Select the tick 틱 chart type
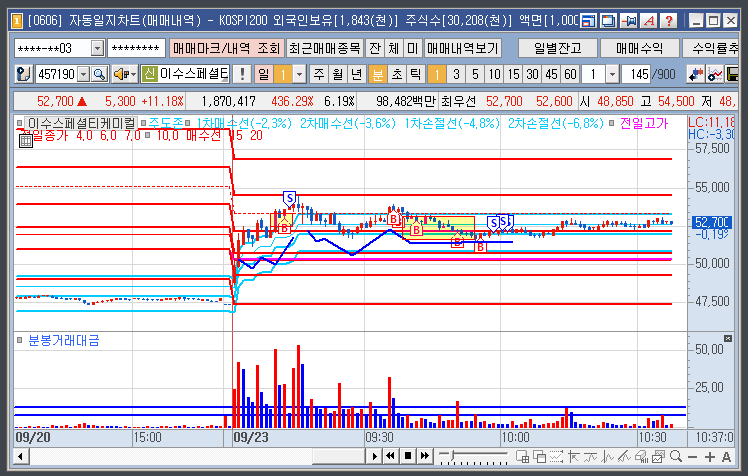The width and height of the screenshot is (748, 476). (x=416, y=74)
